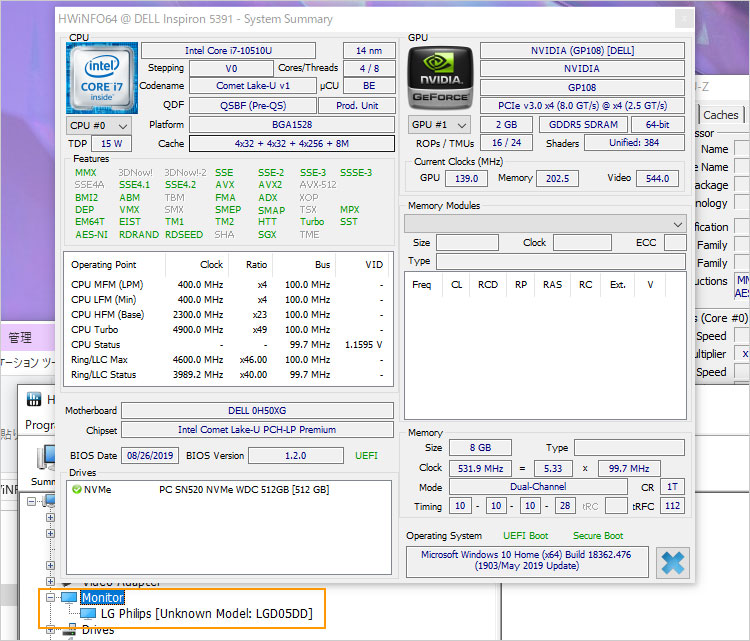Click the GPU Memory clock 202.5 value

pos(557,178)
